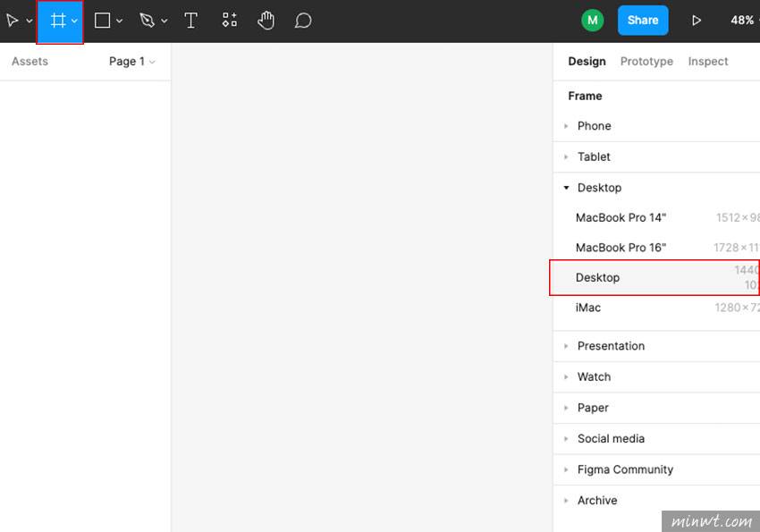Switch to the Prototype tab

coord(646,62)
